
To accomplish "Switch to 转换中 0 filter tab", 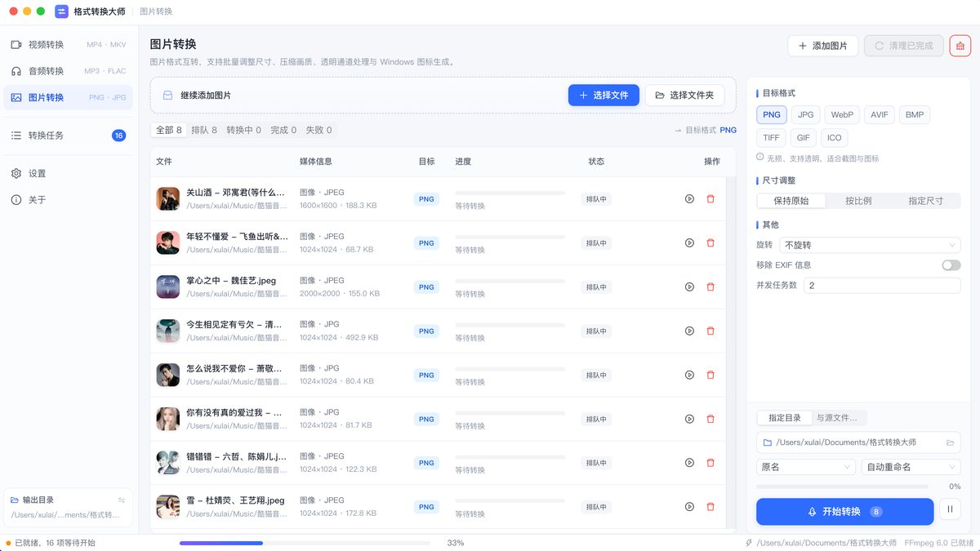I will 244,130.
